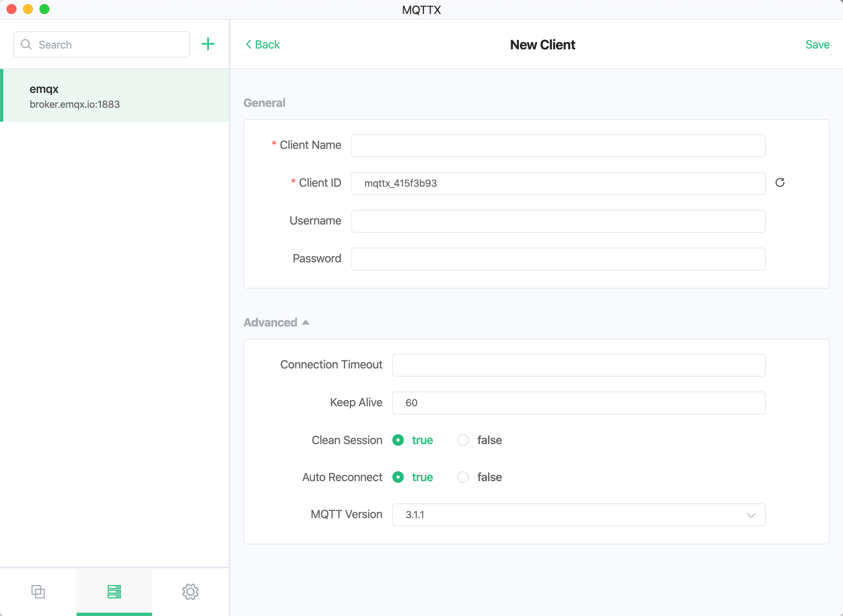Screen dimensions: 843x616
Task: Click the MQTT Version dropdown arrow
Action: (751, 515)
